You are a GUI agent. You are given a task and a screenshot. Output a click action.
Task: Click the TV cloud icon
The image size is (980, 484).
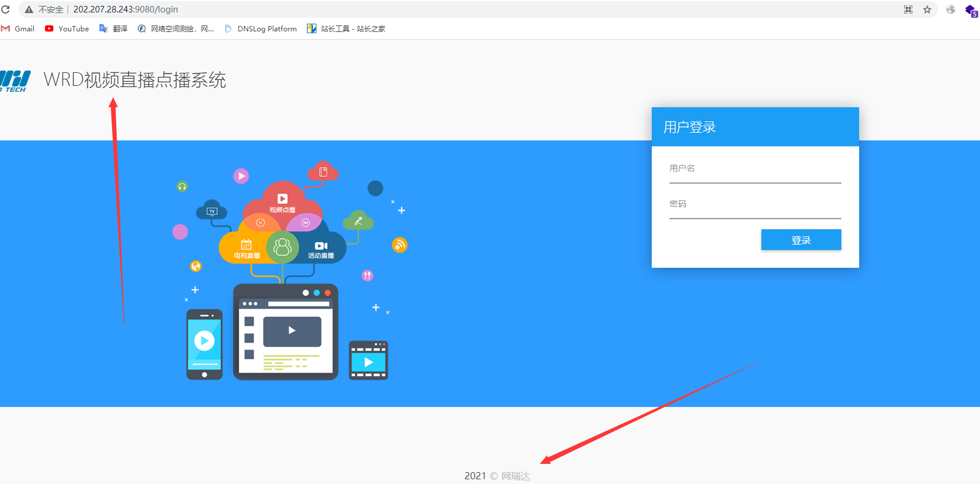coord(212,210)
